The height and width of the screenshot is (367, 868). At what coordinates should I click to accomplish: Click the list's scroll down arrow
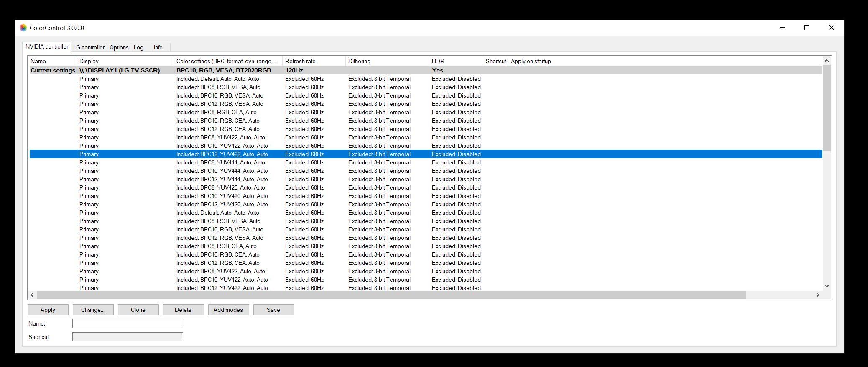(x=827, y=286)
